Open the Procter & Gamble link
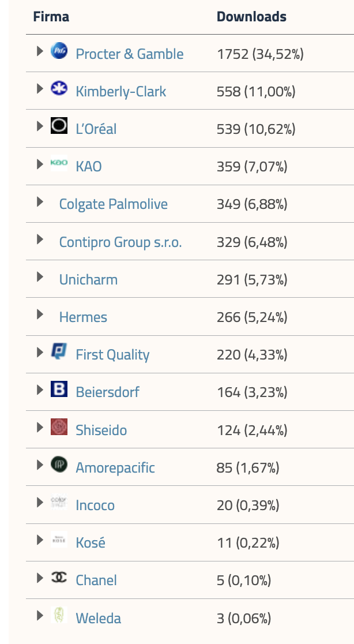The image size is (354, 644). coord(130,54)
